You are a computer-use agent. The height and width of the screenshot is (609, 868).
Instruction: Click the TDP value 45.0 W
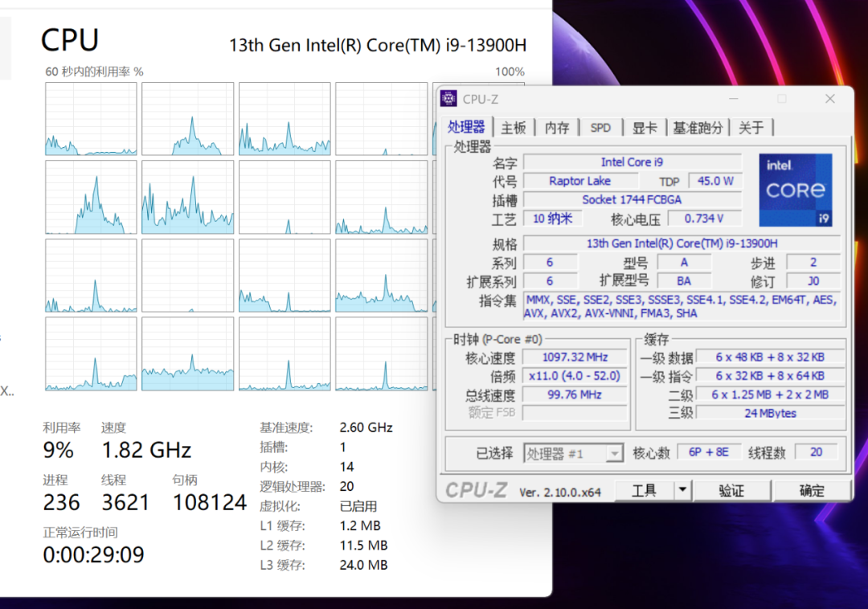(x=714, y=181)
